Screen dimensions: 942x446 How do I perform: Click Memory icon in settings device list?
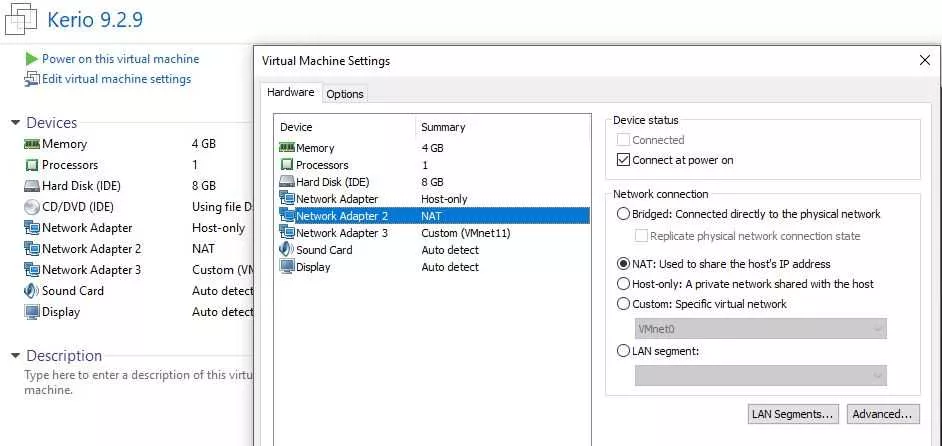287,148
